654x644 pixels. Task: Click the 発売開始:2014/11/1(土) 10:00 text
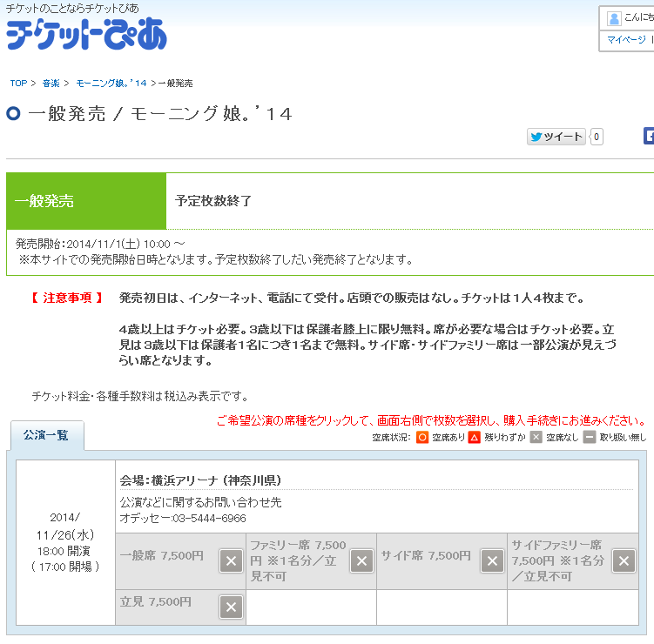pyautogui.click(x=100, y=244)
